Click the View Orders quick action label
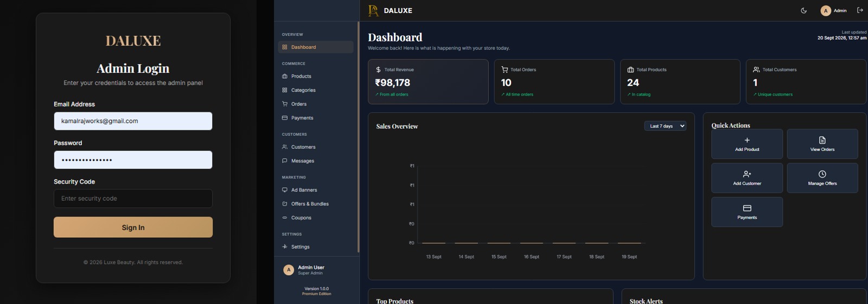The height and width of the screenshot is (304, 868). point(822,149)
